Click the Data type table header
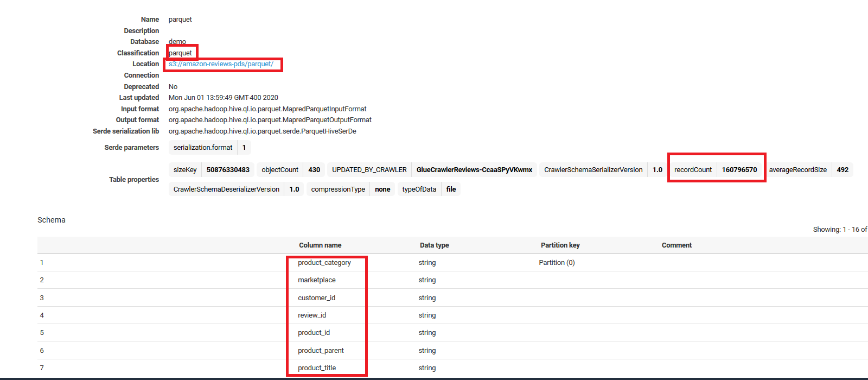Image resolution: width=868 pixels, height=380 pixels. (434, 245)
